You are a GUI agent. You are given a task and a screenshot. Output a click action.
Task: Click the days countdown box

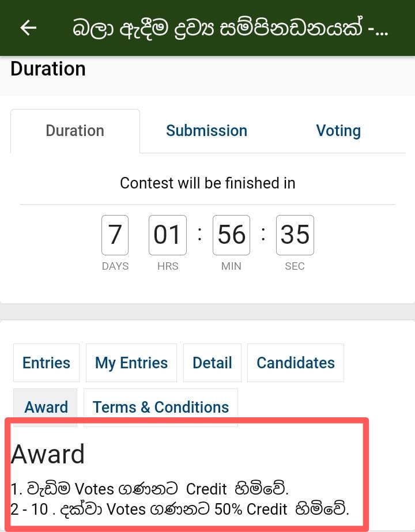pyautogui.click(x=115, y=235)
